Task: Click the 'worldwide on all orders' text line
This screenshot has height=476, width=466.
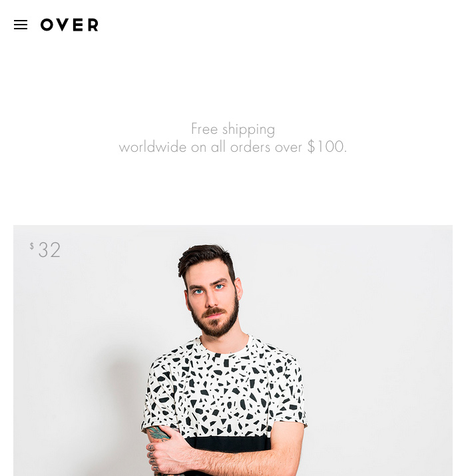Action: coord(233,147)
